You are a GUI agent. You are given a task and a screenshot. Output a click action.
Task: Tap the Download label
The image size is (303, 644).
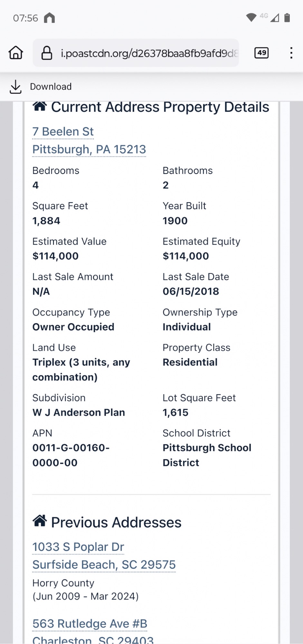pos(51,87)
